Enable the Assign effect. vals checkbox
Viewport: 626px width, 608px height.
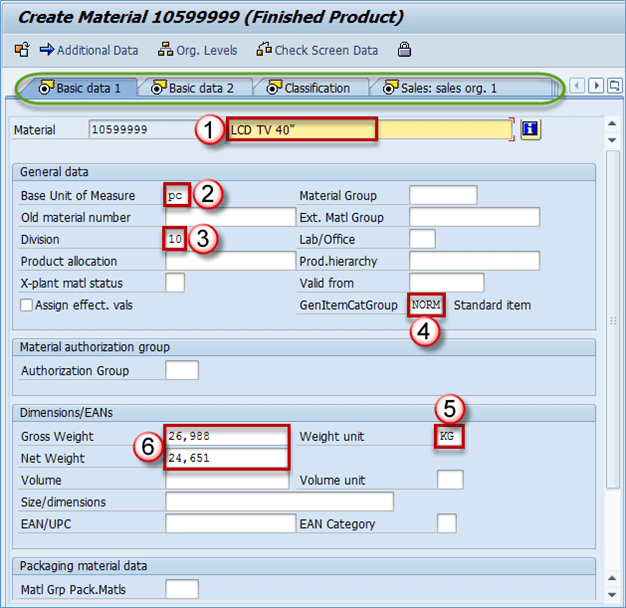point(27,305)
